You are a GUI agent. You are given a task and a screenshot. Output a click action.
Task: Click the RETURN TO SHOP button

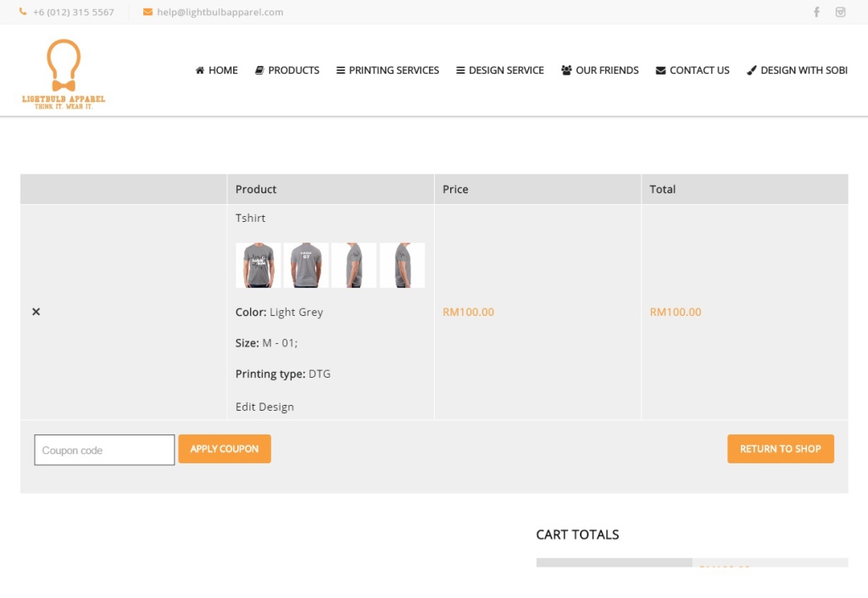coord(781,449)
